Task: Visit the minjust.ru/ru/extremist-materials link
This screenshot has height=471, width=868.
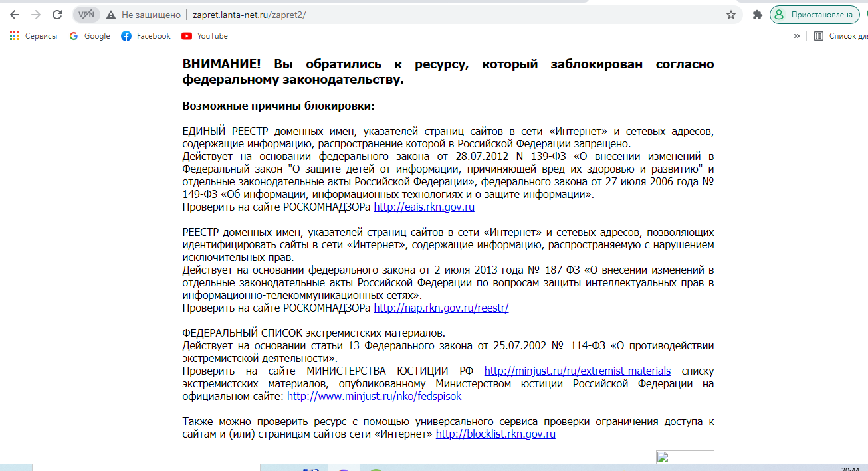Action: point(578,371)
